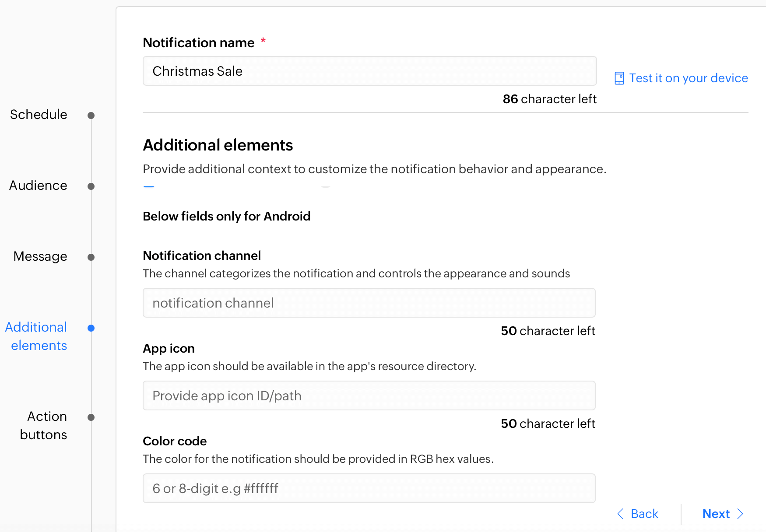Open the Message step
766x532 pixels.
(40, 256)
